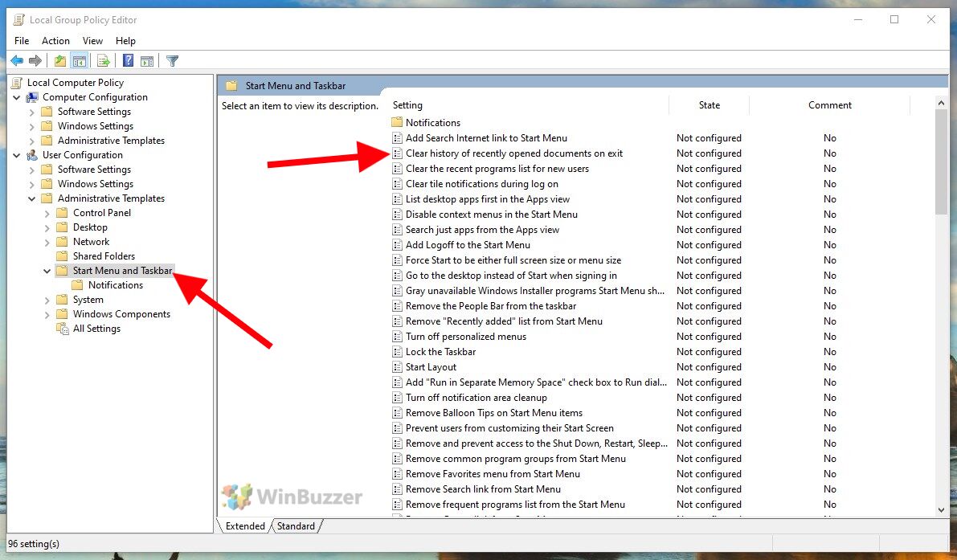Open the Action menu
Viewport: 957px width, 560px height.
(x=55, y=41)
